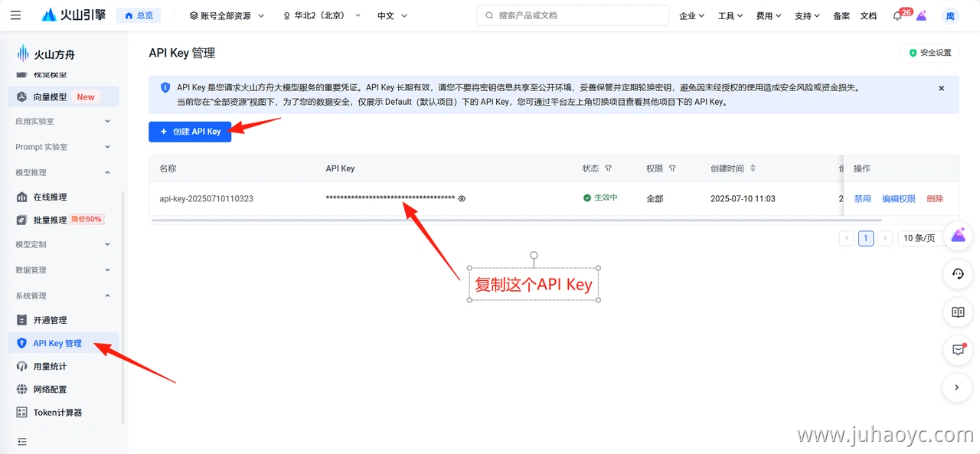Open the 费用 menu
The image size is (980, 454).
769,15
